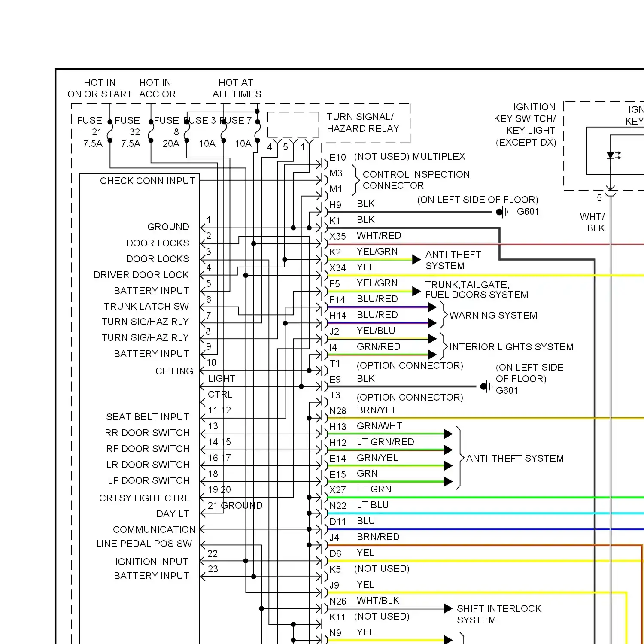Click the Seat Belt Input pin label
Screen dimensions: 644x644
[x=147, y=417]
